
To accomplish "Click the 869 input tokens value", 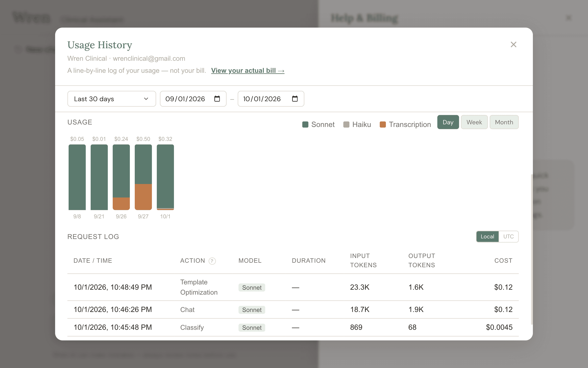I will tap(356, 327).
